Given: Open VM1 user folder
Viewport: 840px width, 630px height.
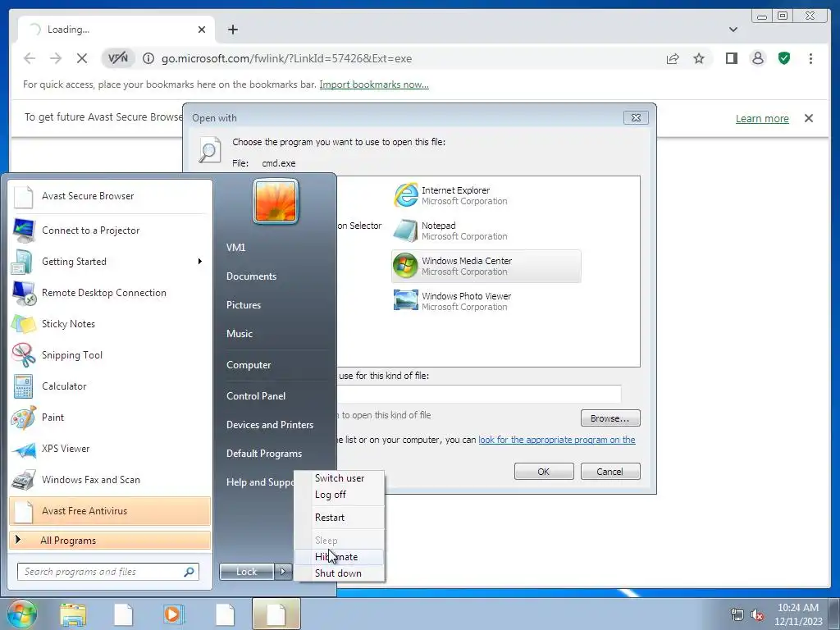Looking at the screenshot, I should pyautogui.click(x=235, y=248).
